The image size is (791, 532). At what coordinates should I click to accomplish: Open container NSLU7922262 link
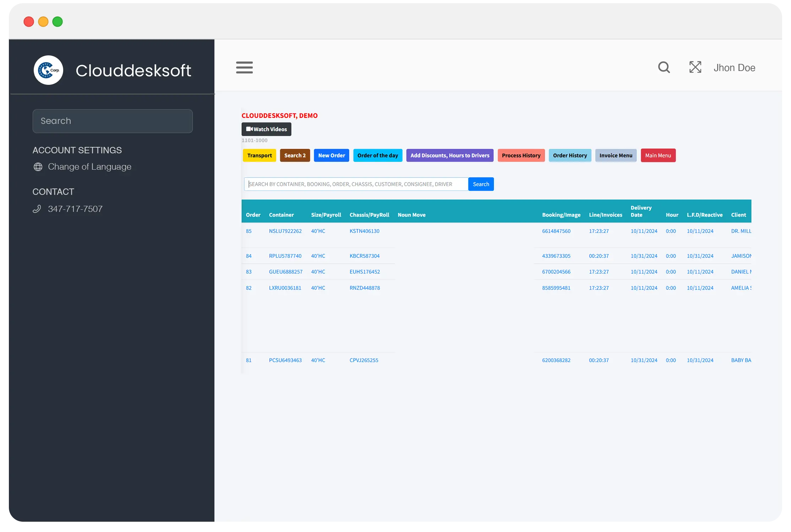[x=285, y=231]
